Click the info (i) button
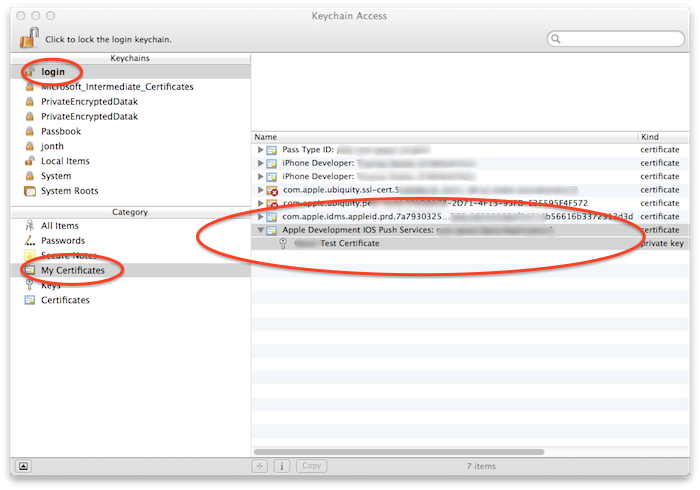Viewport: 700px width, 490px height. coord(282,466)
